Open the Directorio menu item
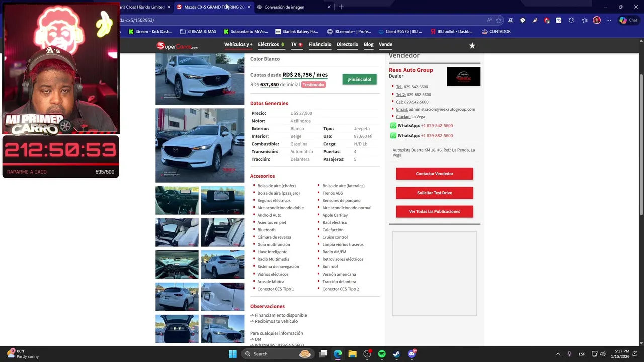This screenshot has width=644, height=362. (347, 44)
